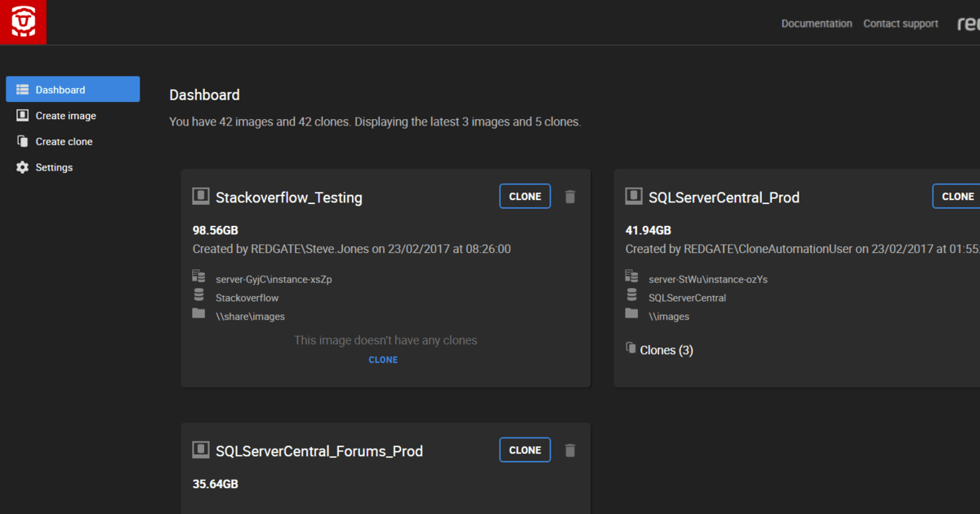This screenshot has width=980, height=514.
Task: Open Settings from the sidebar
Action: point(54,167)
